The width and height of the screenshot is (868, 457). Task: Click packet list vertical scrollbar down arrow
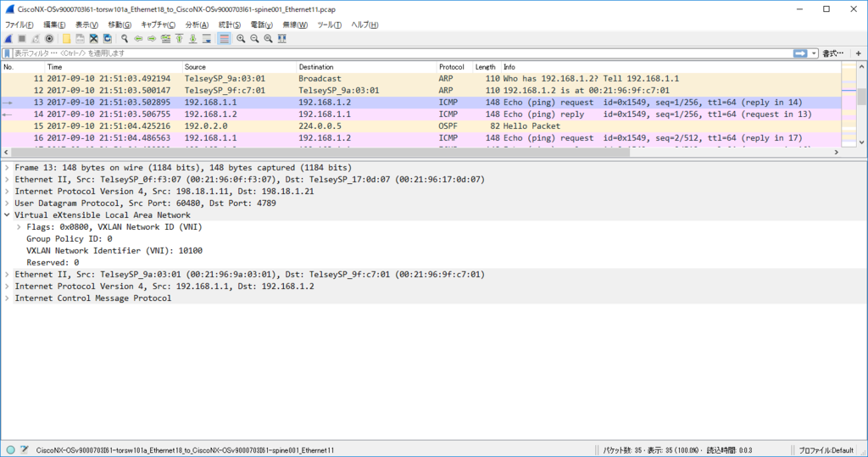[x=862, y=142]
